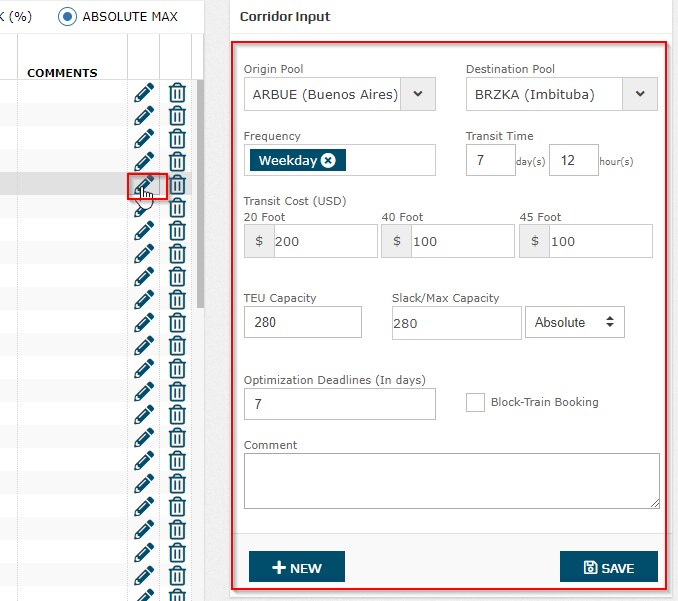
Task: Click into the Comment text area
Action: click(451, 481)
